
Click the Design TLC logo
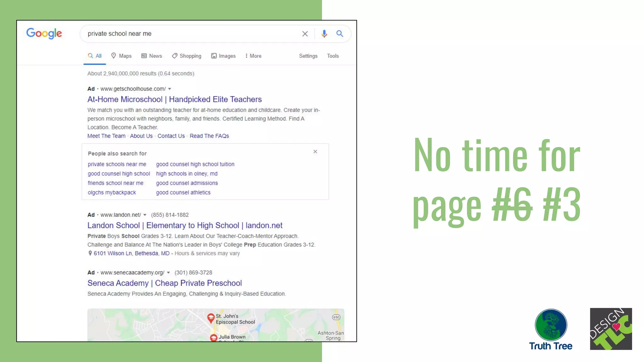(x=611, y=329)
